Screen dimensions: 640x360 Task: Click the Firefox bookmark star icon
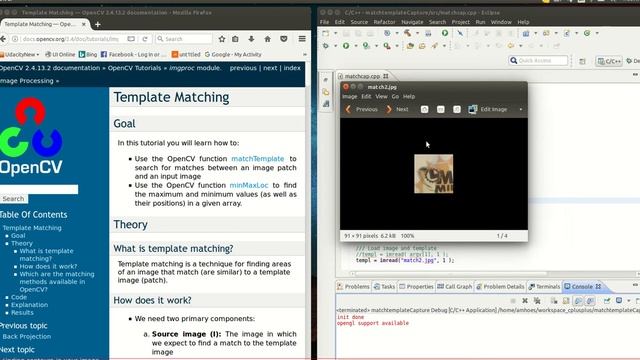click(222, 39)
